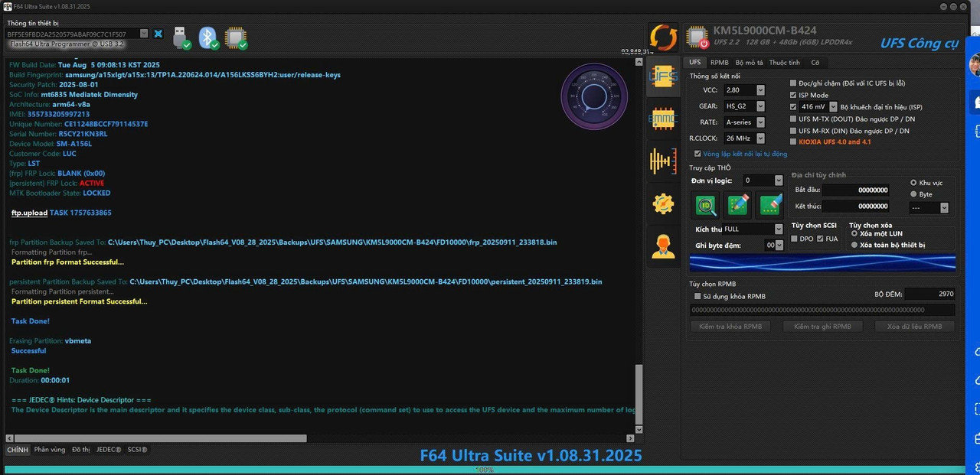Enable the DPO checkbox
This screenshot has height=475, width=980.
[795, 239]
